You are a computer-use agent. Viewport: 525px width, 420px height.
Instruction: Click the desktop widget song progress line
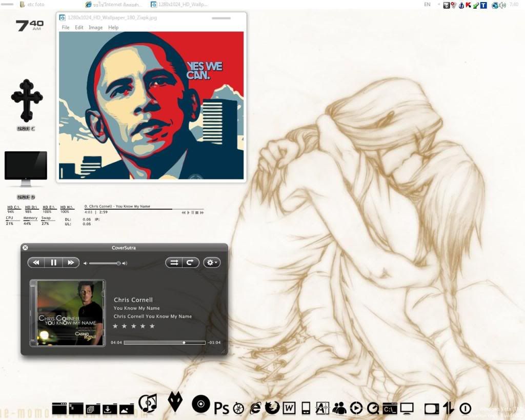(144, 209)
